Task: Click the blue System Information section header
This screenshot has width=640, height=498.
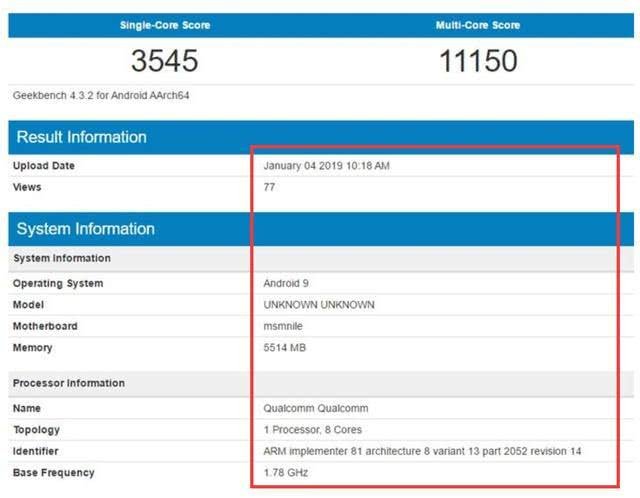Action: [85, 229]
